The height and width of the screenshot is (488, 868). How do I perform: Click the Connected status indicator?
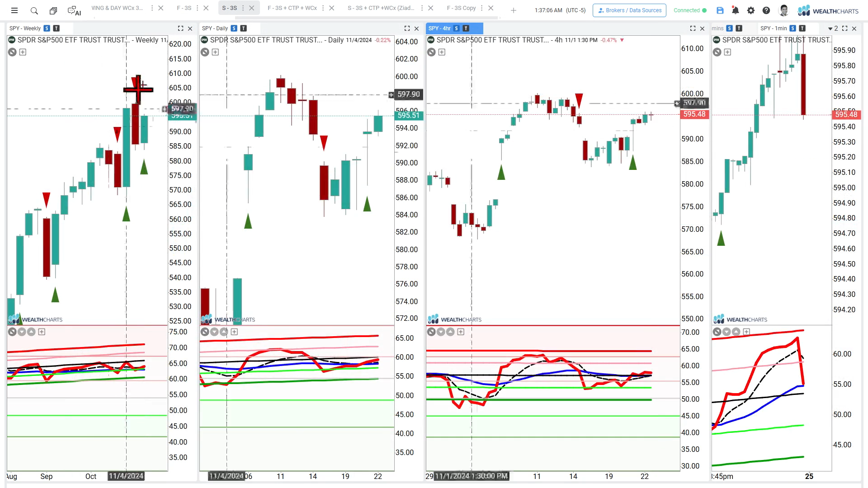click(690, 10)
